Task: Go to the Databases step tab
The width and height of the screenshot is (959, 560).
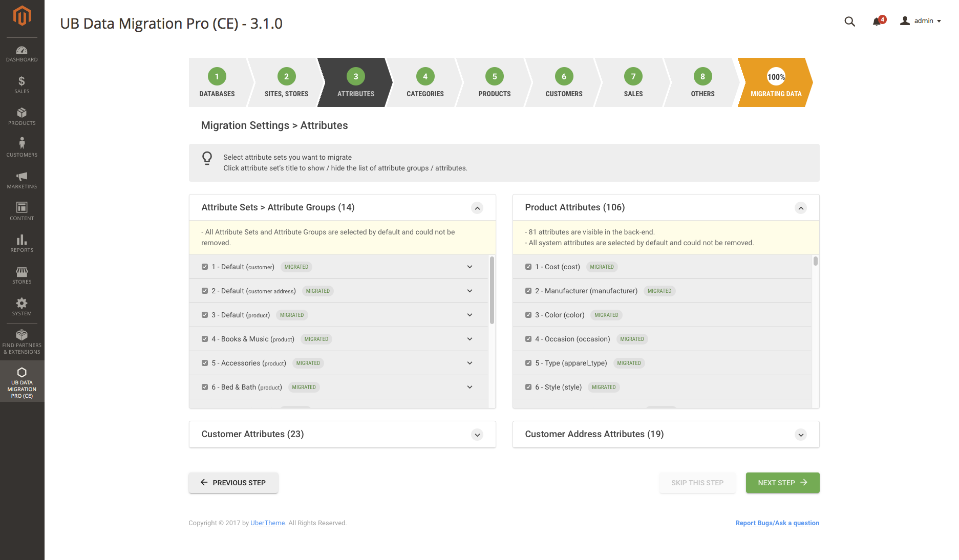Action: click(x=219, y=82)
